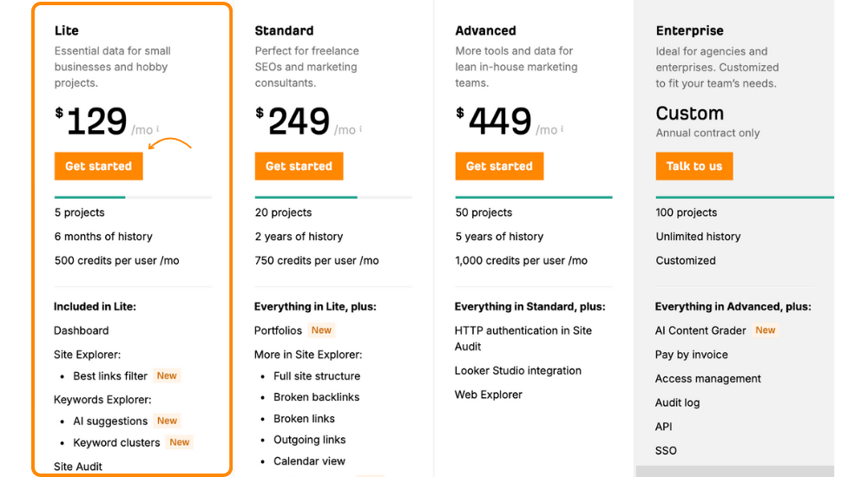The image size is (868, 477).
Task: Click the Standard plan progress bar
Action: (333, 197)
